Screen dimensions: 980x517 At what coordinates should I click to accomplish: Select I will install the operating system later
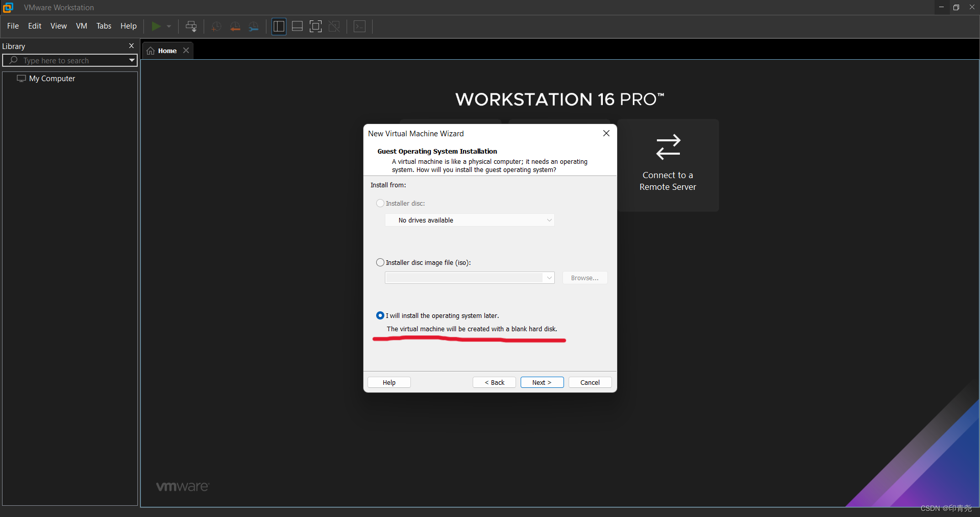380,315
